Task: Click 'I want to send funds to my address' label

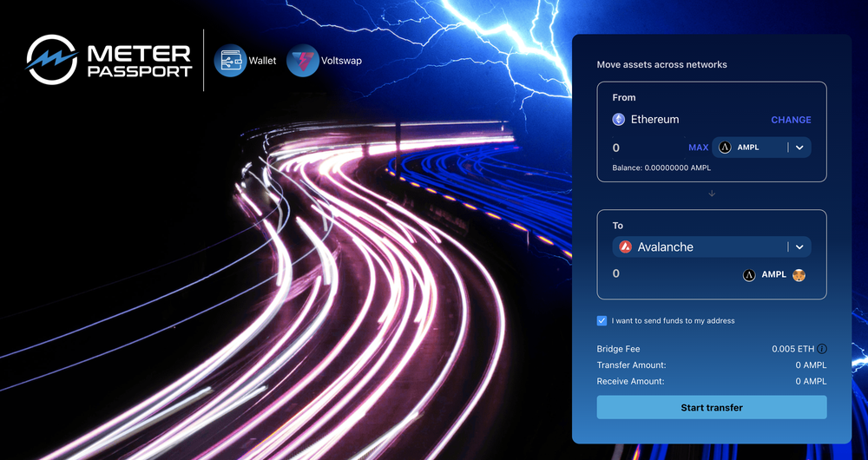Action: (674, 320)
